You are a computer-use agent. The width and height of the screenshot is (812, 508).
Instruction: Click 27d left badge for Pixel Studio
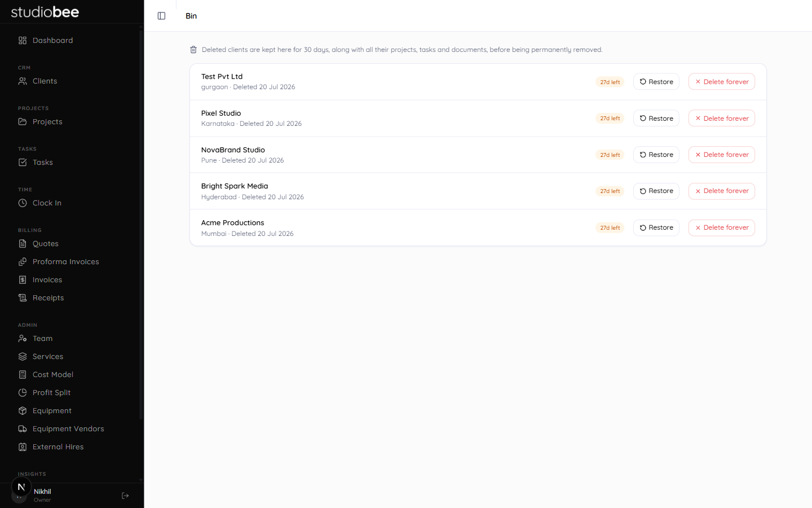pyautogui.click(x=610, y=119)
